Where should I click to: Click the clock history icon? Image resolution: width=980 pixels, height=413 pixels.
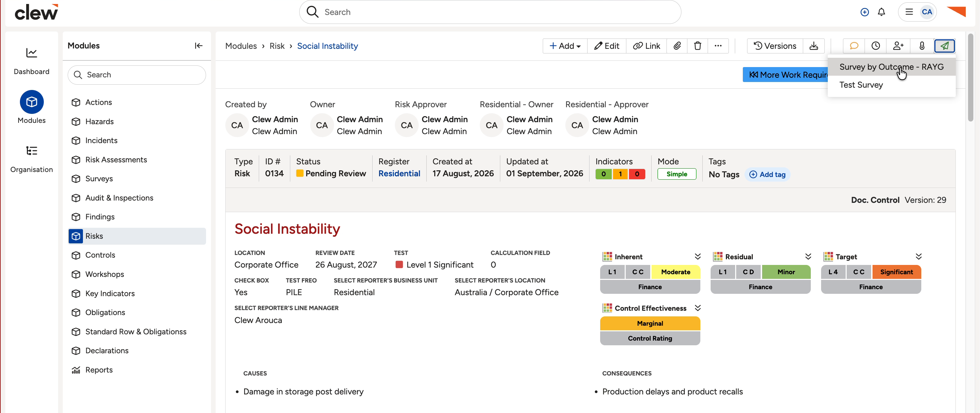point(875,46)
